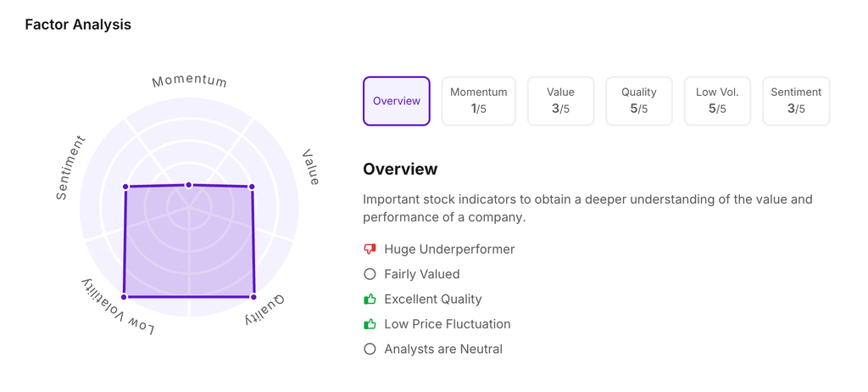This screenshot has height=392, width=868.
Task: Click the Momentum axis label above the radar
Action: 189,81
